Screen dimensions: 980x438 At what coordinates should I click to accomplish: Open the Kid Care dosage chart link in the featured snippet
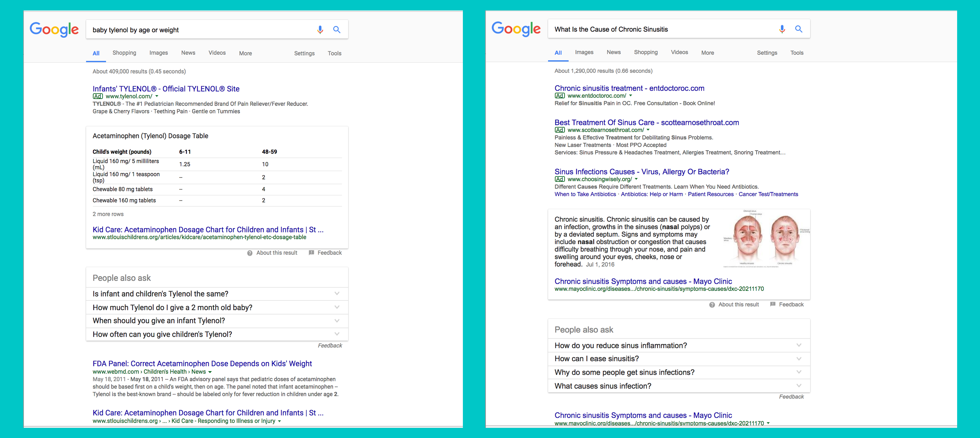(208, 229)
